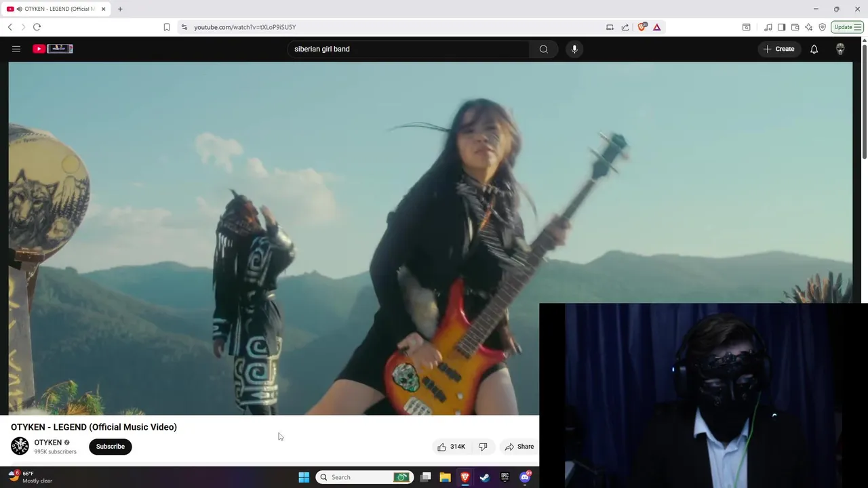868x488 pixels.
Task: Click the browser address bar URL
Action: point(245,27)
